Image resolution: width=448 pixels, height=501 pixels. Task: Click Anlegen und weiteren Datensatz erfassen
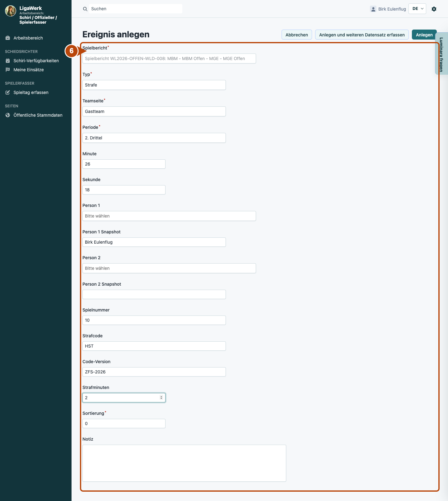click(362, 35)
